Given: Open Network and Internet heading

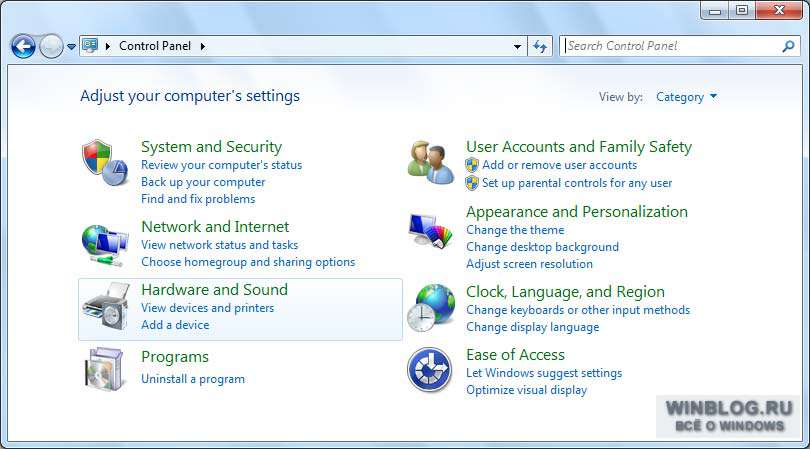Looking at the screenshot, I should tap(215, 227).
